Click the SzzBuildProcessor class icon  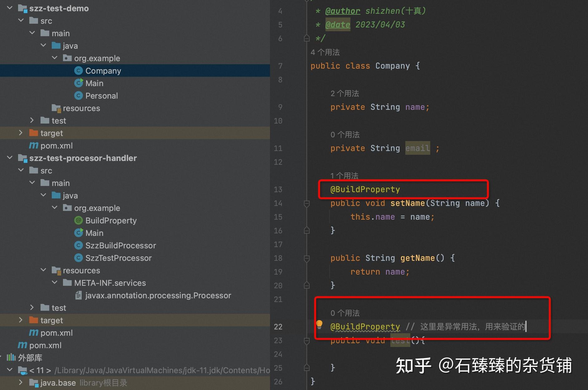coord(79,245)
